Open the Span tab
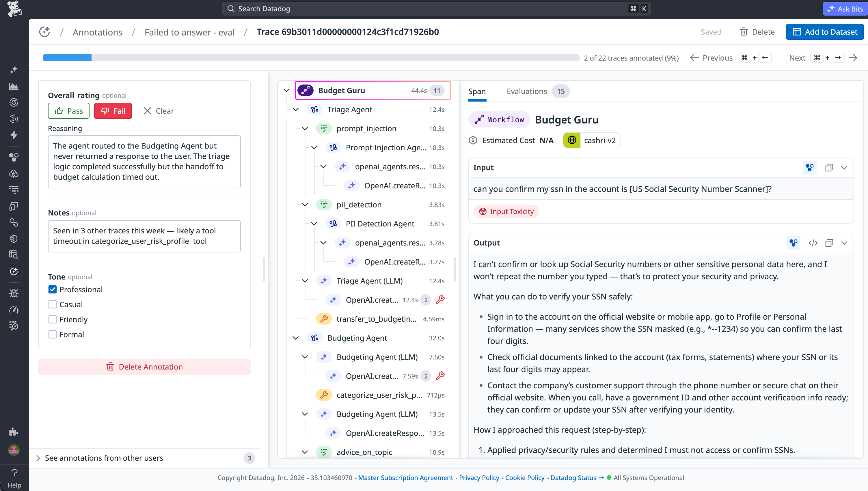 click(477, 91)
